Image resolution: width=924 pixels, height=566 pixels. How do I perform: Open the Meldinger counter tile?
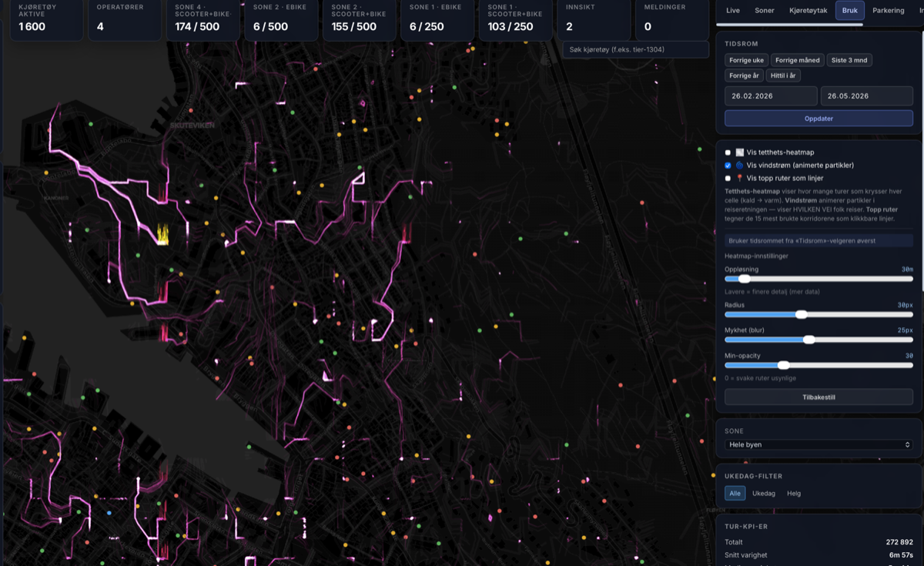(672, 20)
